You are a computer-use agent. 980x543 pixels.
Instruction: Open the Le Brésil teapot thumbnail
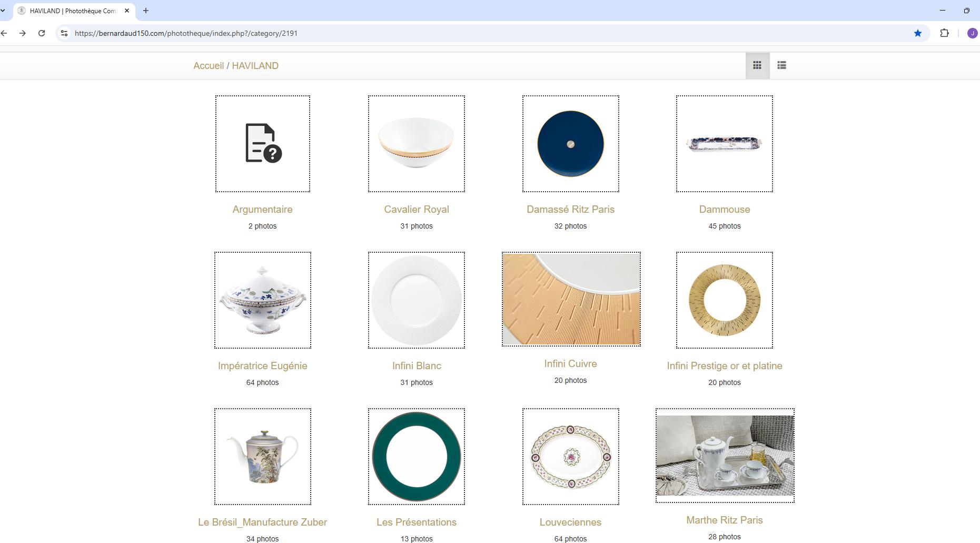[263, 457]
